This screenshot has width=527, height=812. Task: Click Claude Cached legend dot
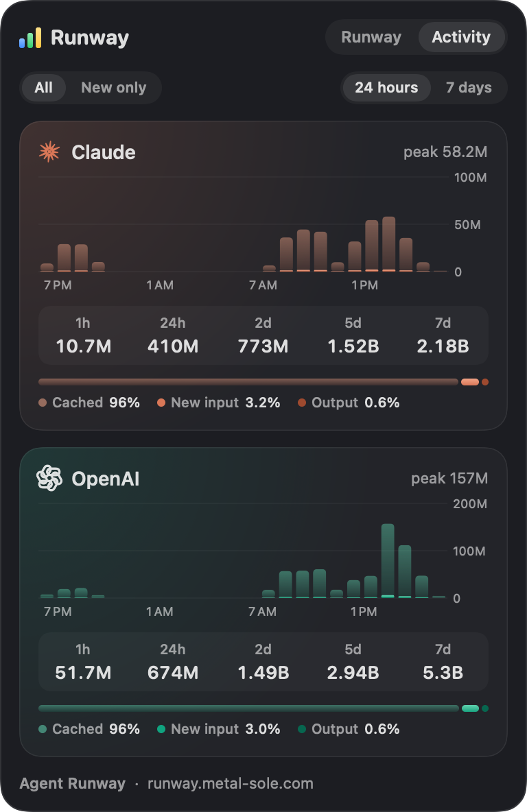point(43,403)
